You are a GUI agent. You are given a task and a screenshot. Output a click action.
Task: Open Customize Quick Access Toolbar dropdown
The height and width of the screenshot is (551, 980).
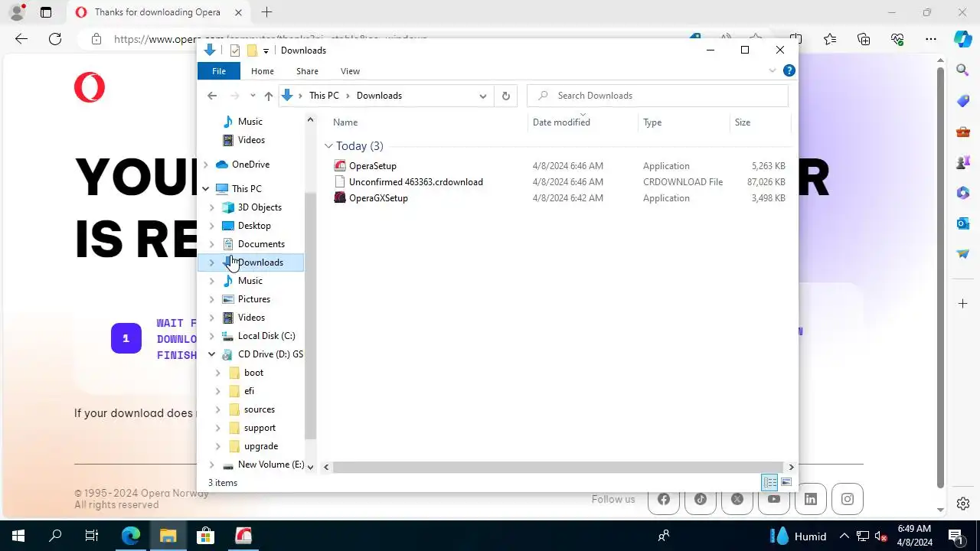click(266, 51)
